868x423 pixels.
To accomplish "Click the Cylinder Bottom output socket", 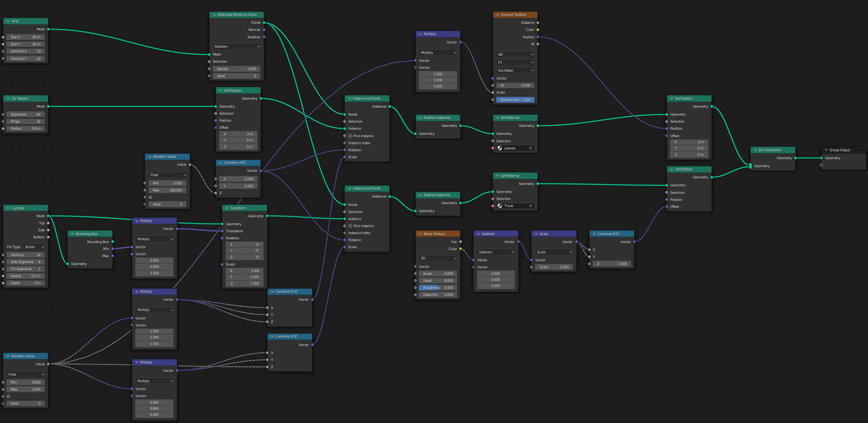I will [x=48, y=237].
